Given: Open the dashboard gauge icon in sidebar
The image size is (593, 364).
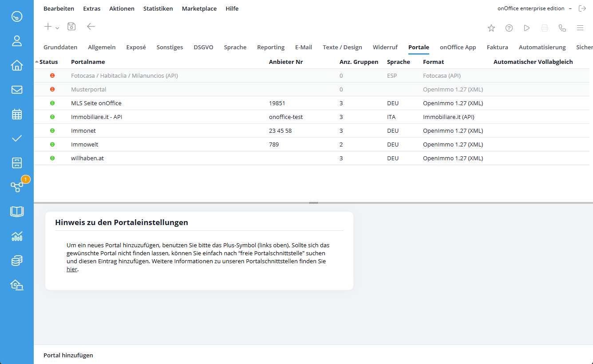Looking at the screenshot, I should (17, 17).
